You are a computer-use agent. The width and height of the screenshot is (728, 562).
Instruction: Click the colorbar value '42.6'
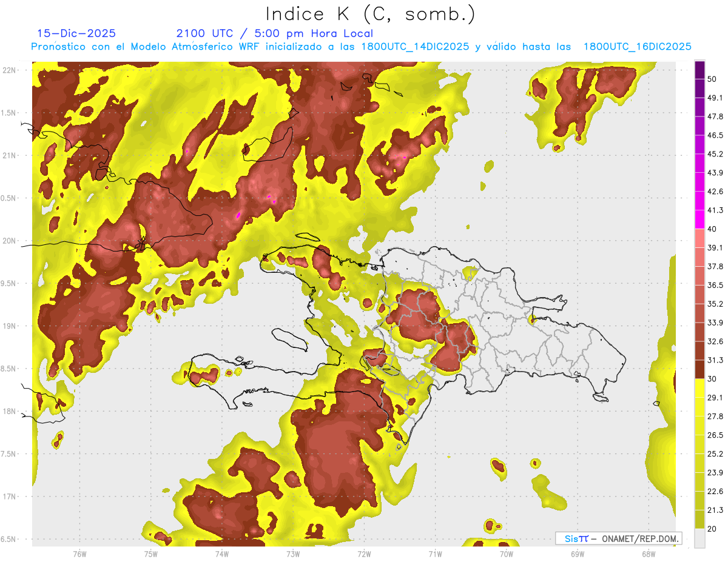coord(715,192)
